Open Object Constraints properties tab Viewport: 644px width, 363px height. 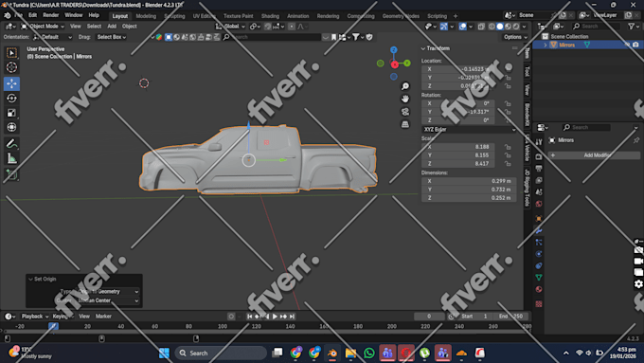pos(539,266)
